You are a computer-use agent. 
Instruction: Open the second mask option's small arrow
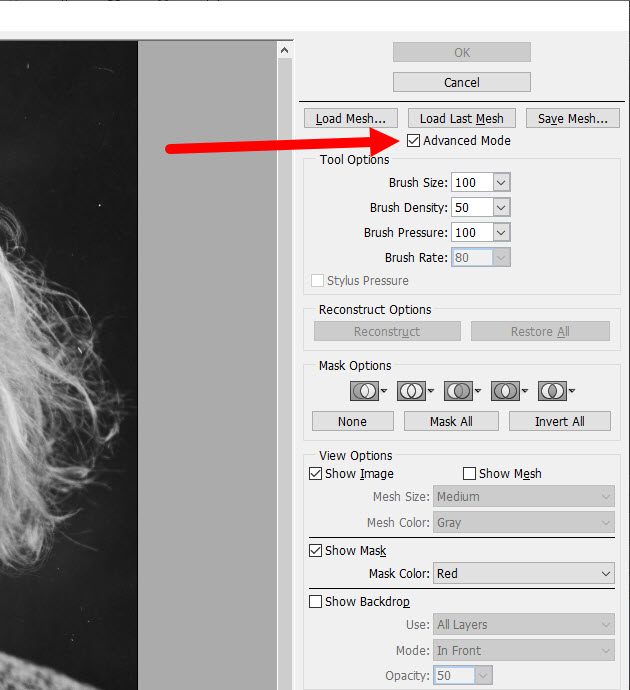(431, 390)
